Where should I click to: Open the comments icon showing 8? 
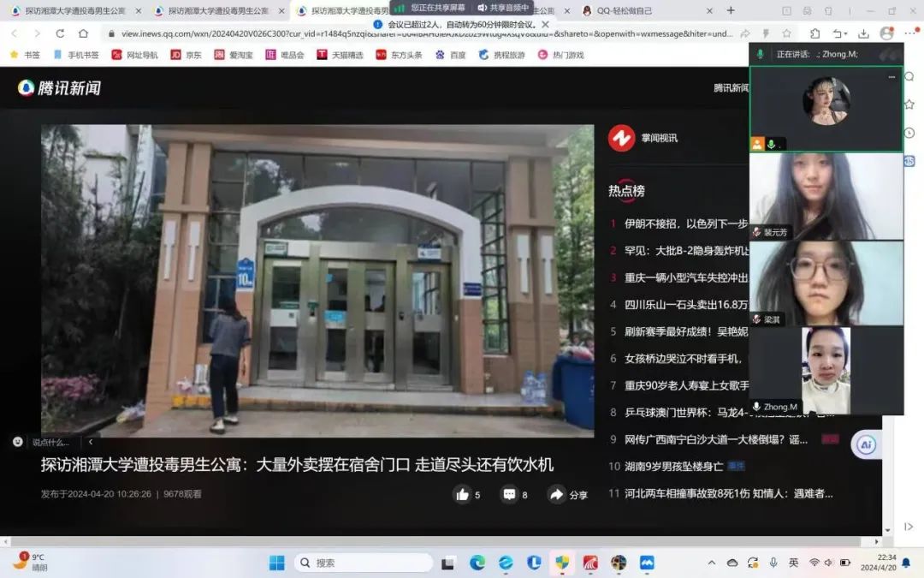pyautogui.click(x=510, y=494)
